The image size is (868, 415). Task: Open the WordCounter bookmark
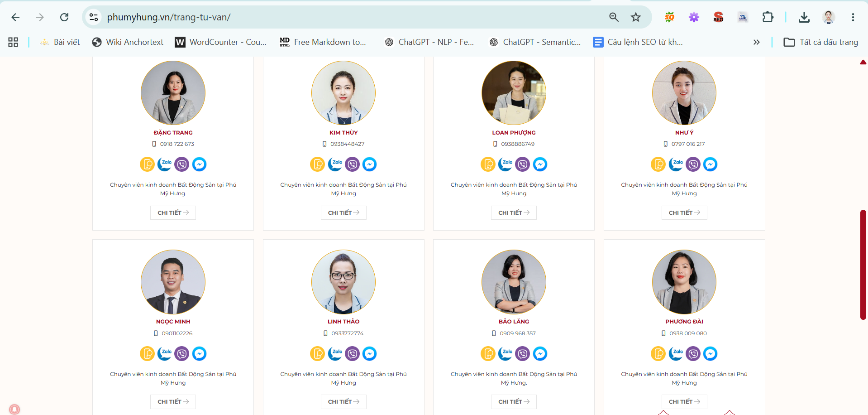[x=221, y=42]
